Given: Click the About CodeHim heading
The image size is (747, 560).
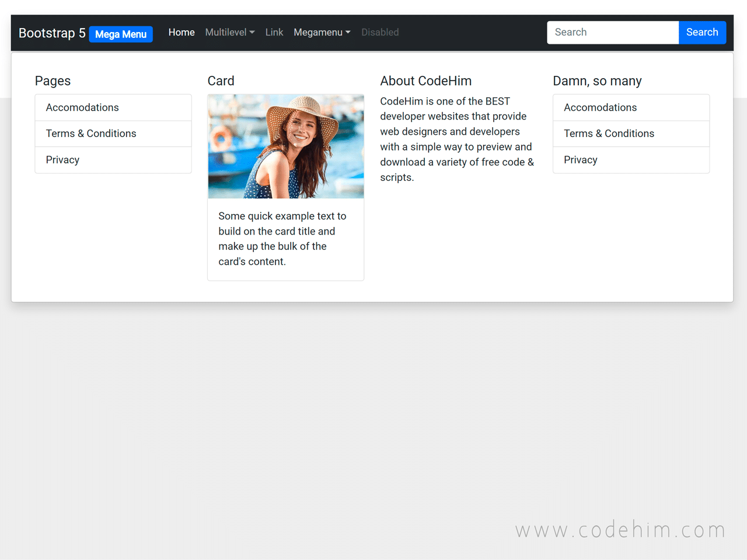Looking at the screenshot, I should (425, 80).
